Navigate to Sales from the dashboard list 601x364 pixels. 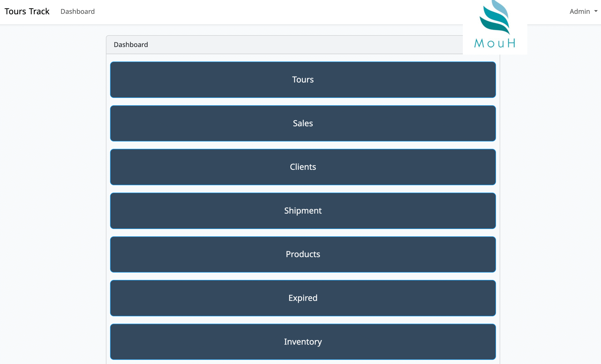point(303,124)
